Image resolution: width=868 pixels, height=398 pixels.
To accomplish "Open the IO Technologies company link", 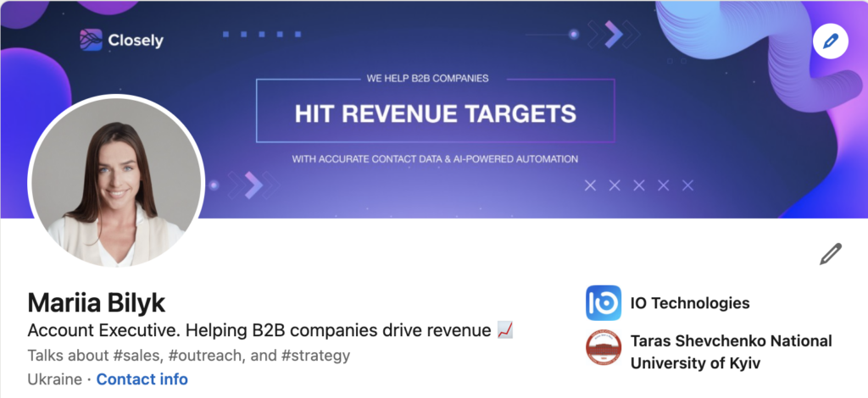I will (690, 303).
